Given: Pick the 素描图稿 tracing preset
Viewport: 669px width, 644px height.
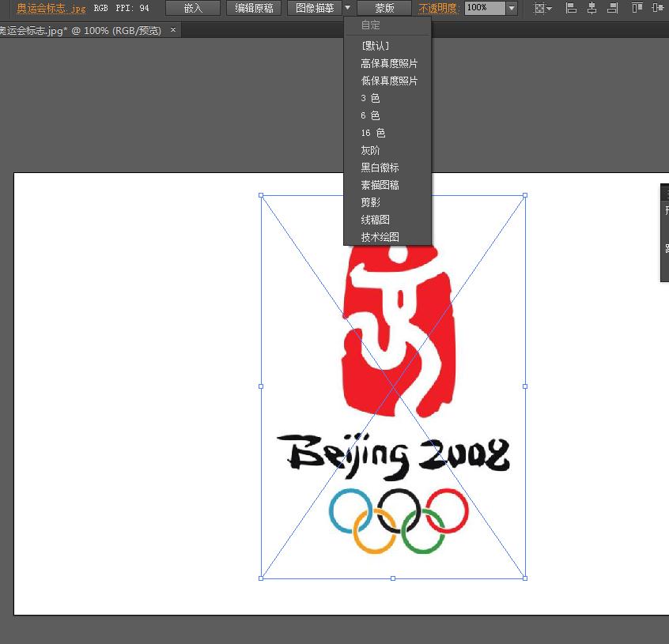Looking at the screenshot, I should tap(387, 185).
